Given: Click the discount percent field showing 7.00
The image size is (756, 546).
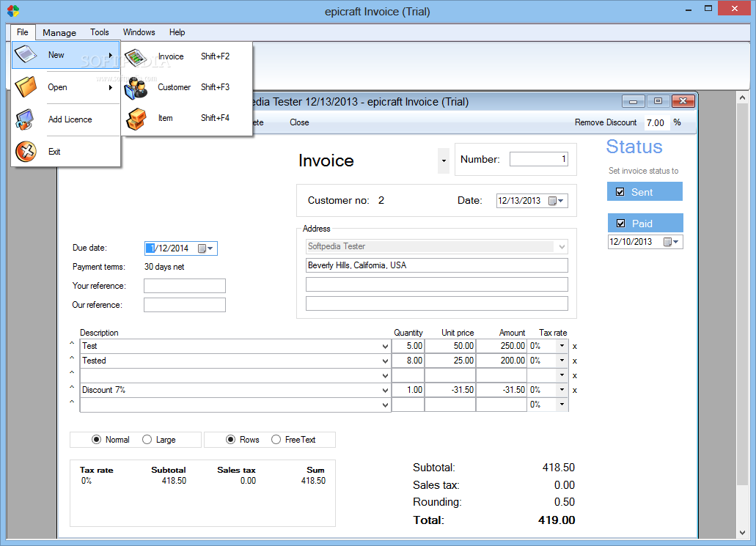Looking at the screenshot, I should [x=657, y=123].
